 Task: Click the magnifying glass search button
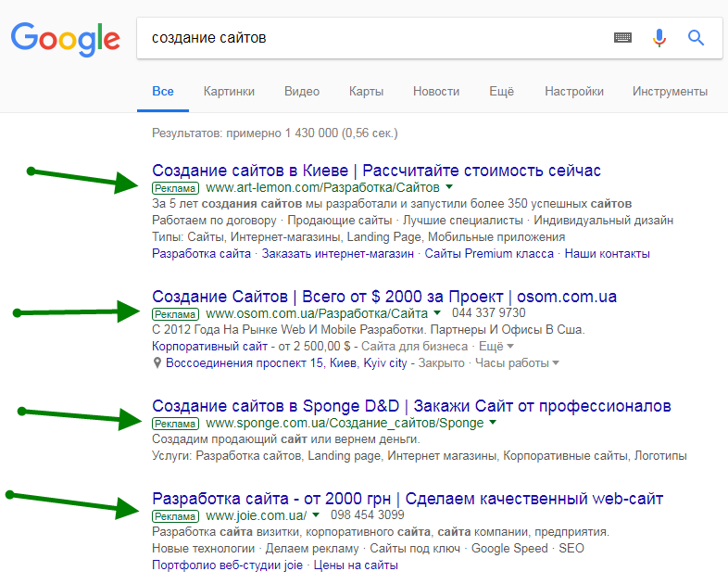pos(696,38)
